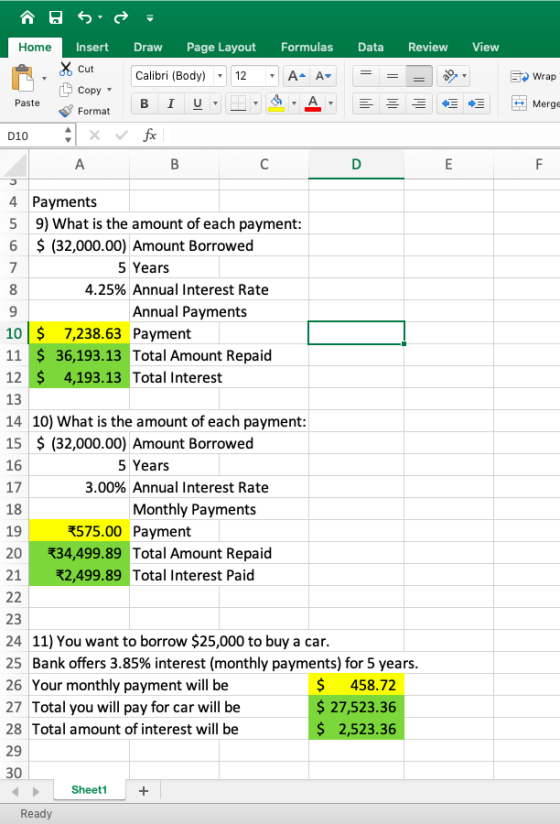Click the Home icon in title bar
The height and width of the screenshot is (824, 560).
(27, 18)
